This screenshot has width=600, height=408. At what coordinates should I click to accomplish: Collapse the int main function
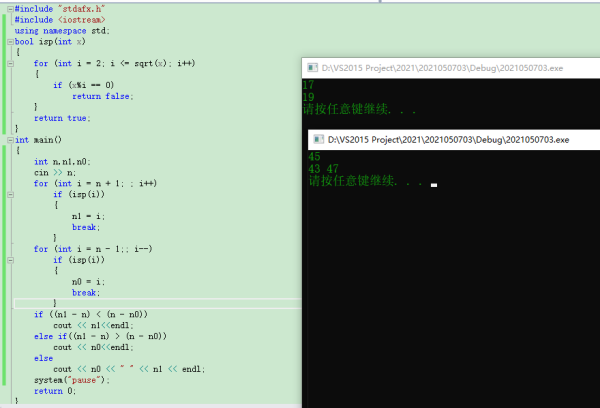pyautogui.click(x=11, y=140)
